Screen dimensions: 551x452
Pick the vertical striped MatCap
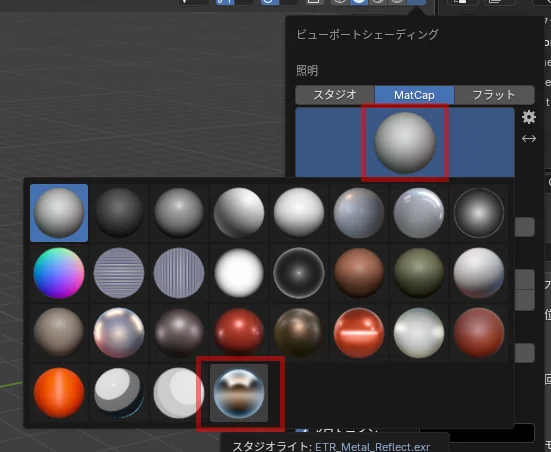179,273
